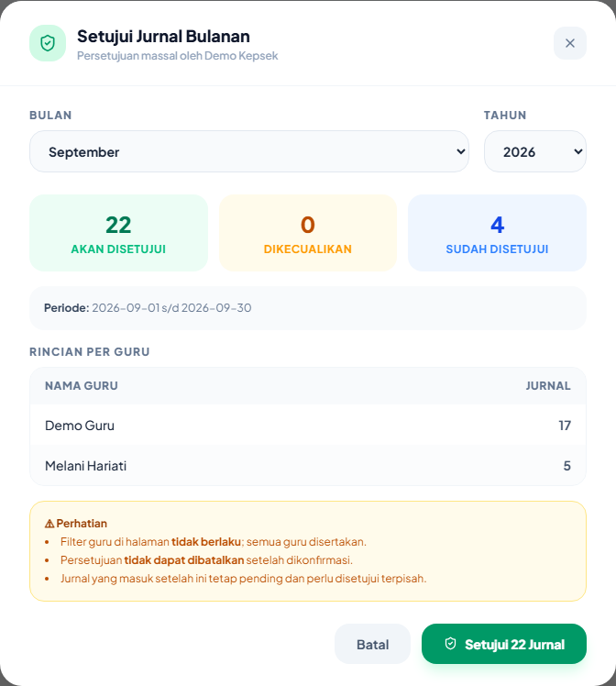This screenshot has height=686, width=616.
Task: Click the Rincian Per Guru section label
Action: pos(90,352)
